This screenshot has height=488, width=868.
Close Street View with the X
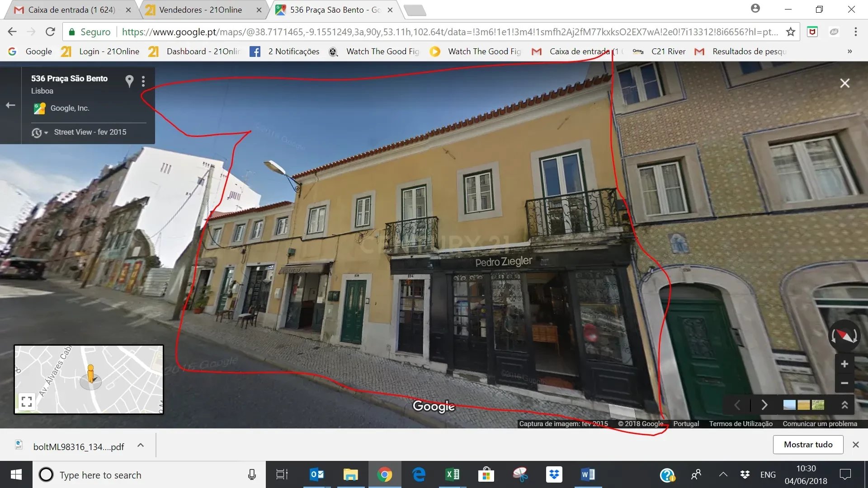844,83
